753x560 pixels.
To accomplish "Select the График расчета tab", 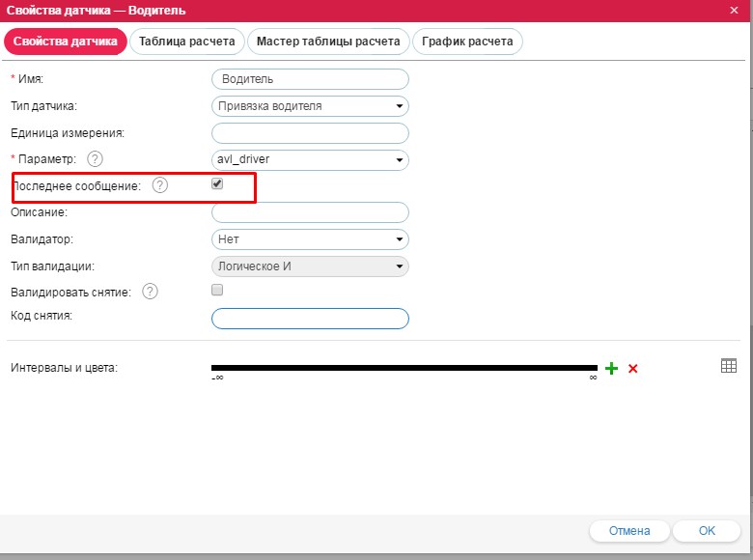I will [468, 42].
